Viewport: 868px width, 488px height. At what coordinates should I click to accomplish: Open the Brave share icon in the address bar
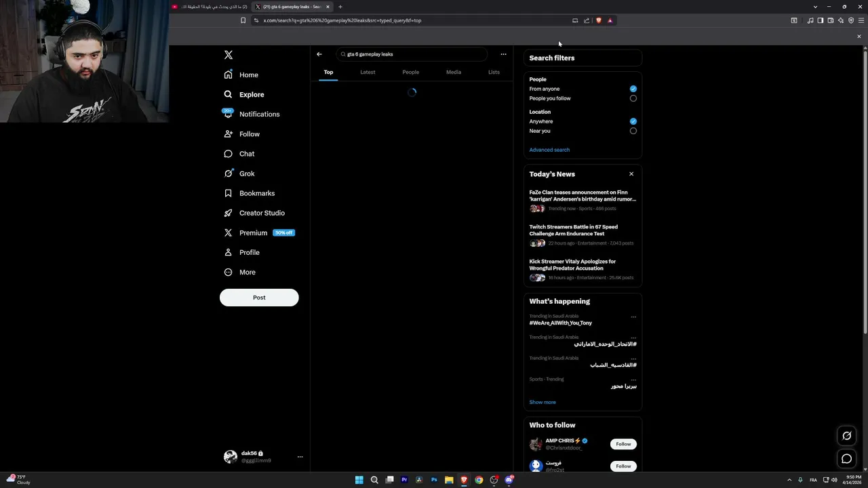[x=587, y=20]
